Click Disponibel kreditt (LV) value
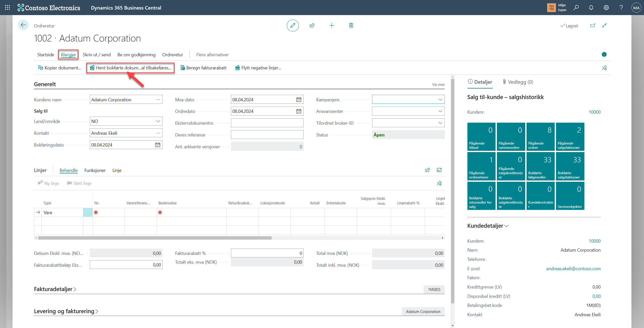The image size is (644, 328). pos(596,296)
